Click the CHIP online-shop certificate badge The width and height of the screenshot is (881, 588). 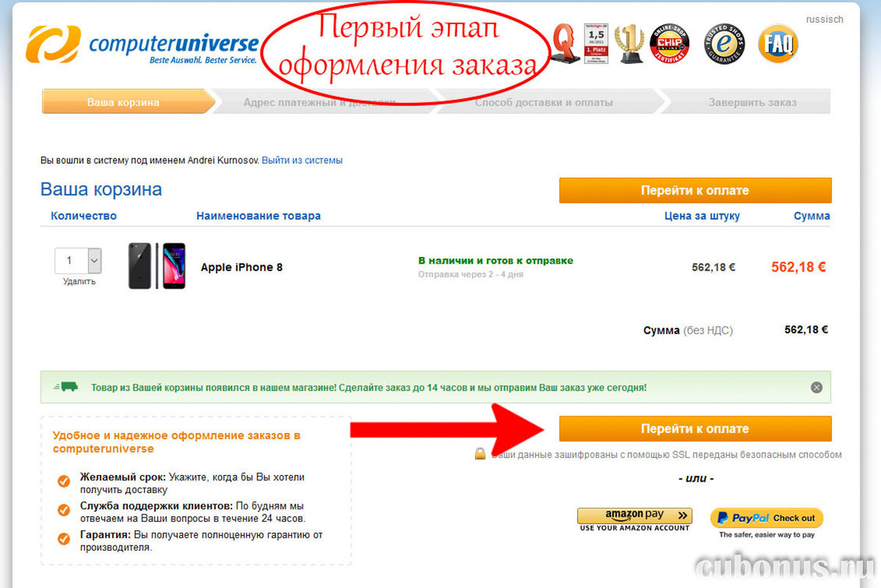[x=670, y=44]
